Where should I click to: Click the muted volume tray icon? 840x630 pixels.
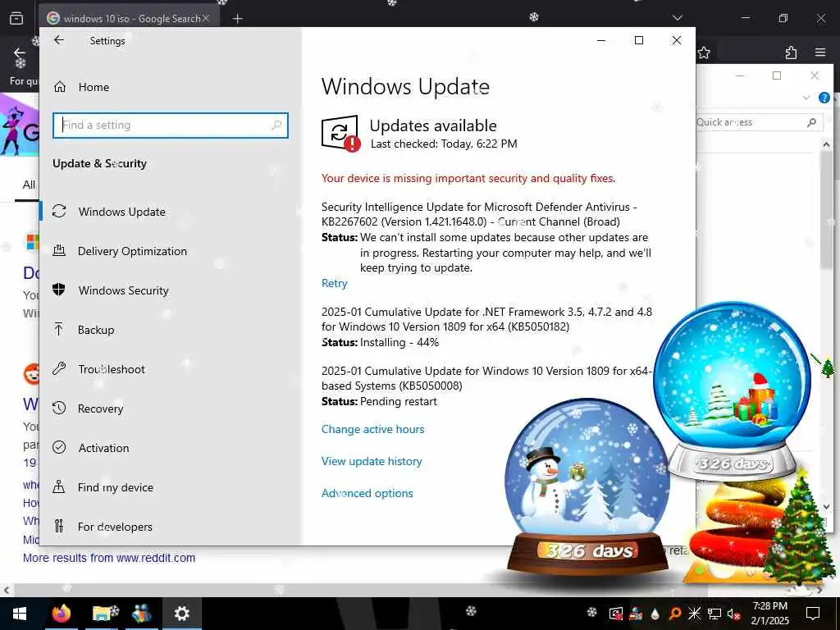coord(733,614)
